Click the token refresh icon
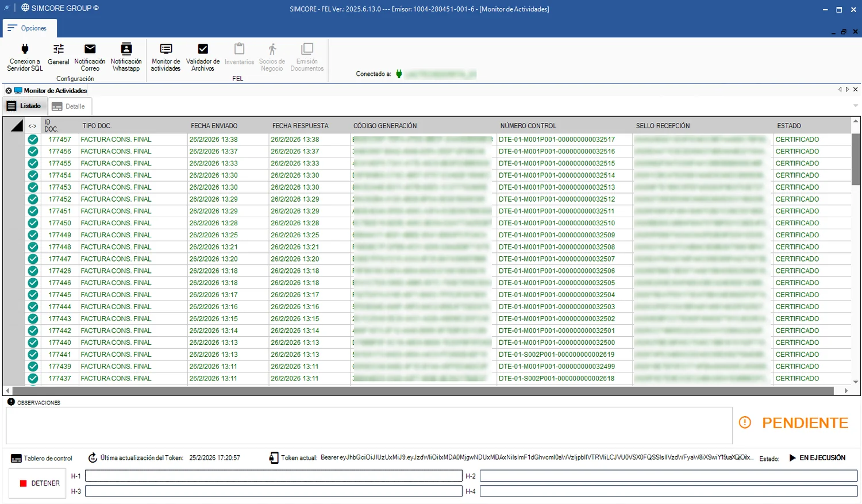The height and width of the screenshot is (504, 862). coord(93,458)
